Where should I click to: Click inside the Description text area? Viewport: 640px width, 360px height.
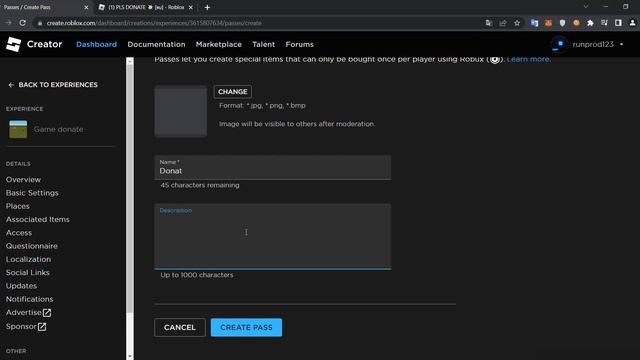(x=273, y=237)
